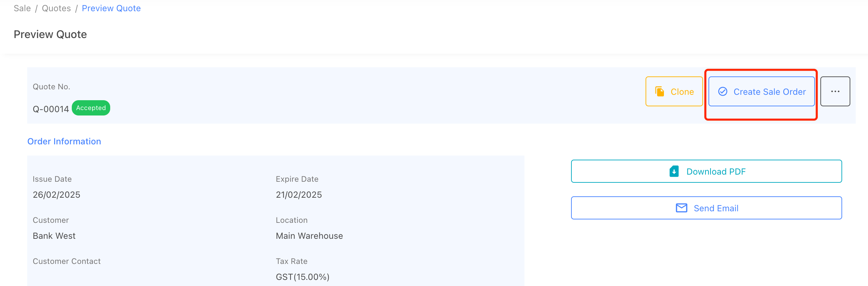Click the Create Sale Order checkmark icon

(722, 91)
